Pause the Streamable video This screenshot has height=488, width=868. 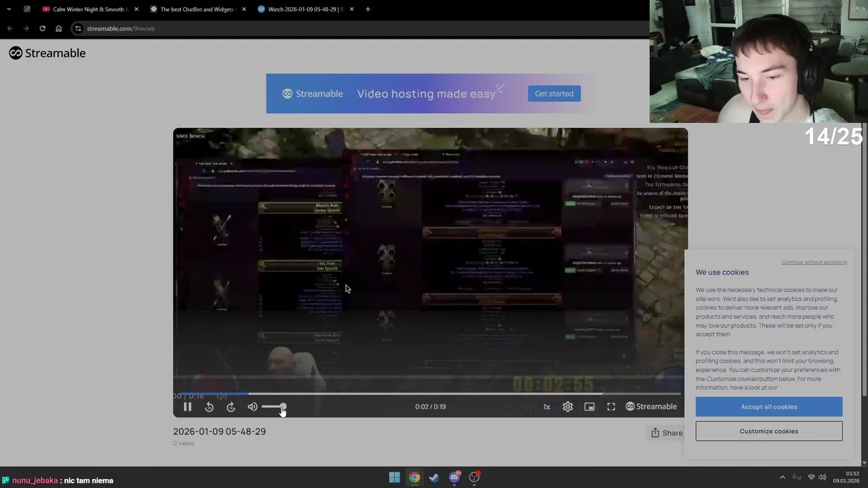point(187,407)
